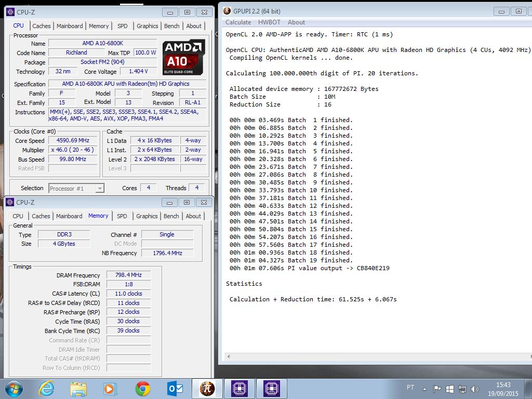This screenshot has width=532, height=399.
Task: Click the PI value output line CB840E219
Action: (310, 268)
